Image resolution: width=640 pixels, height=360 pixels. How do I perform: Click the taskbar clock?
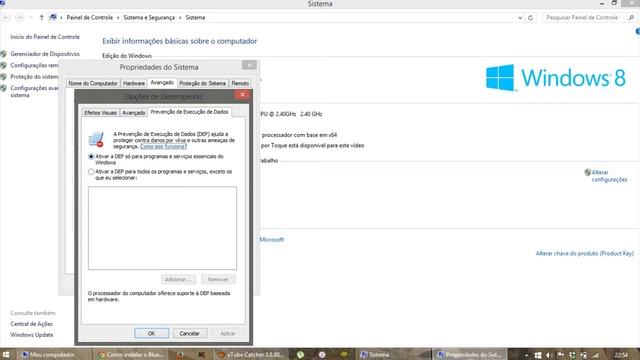point(621,355)
